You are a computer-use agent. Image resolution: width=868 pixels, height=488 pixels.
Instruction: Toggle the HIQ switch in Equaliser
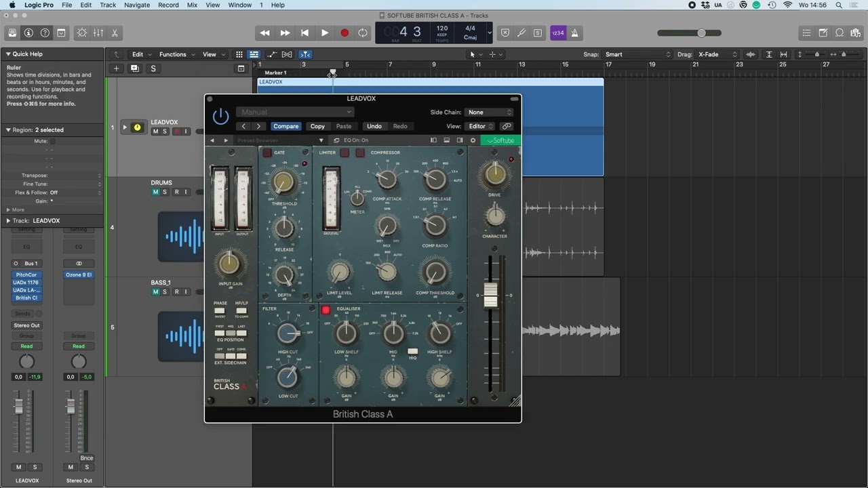click(412, 351)
